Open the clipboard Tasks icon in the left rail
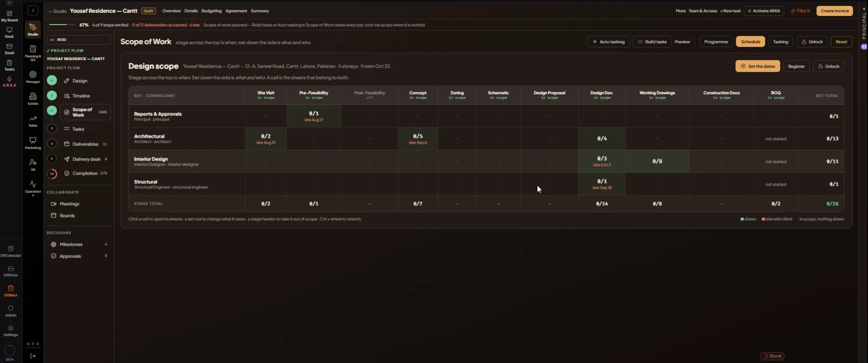868x363 pixels. 9,65
